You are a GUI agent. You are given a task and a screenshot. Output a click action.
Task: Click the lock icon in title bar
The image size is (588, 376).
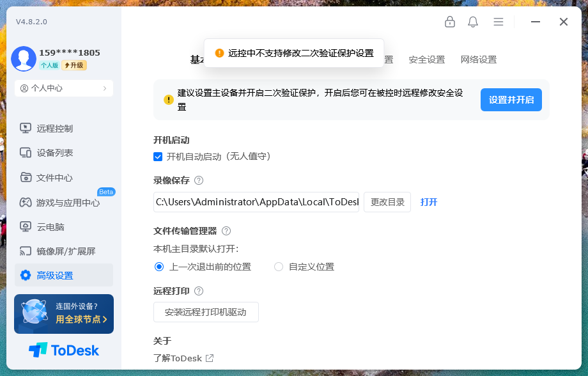coord(450,22)
